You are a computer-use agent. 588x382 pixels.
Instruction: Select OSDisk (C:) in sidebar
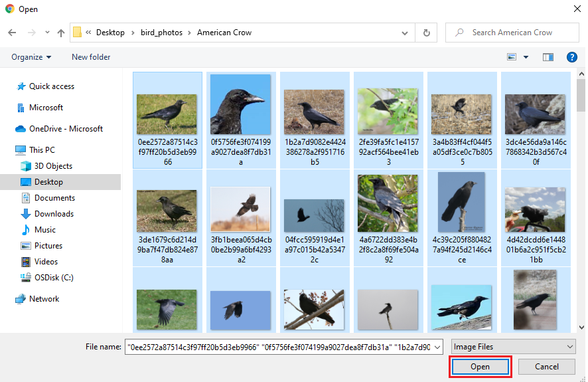click(x=47, y=278)
